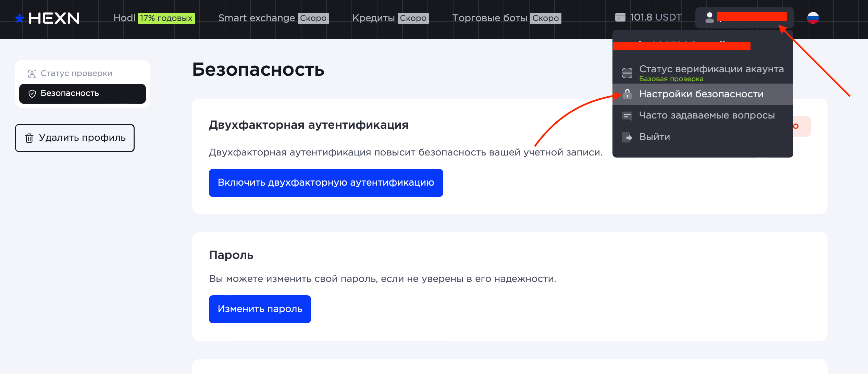Click the Удалить профиль button
Screen dimensions: 868x374
point(75,138)
